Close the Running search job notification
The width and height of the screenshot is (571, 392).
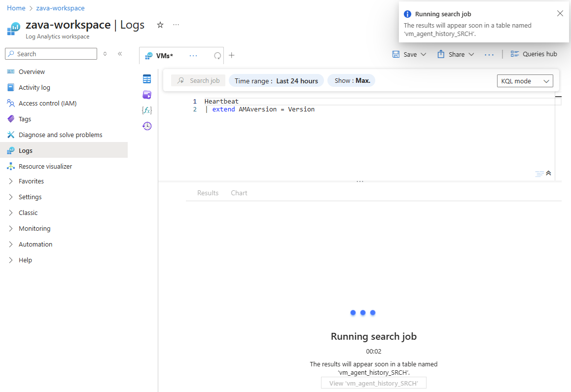coord(560,13)
